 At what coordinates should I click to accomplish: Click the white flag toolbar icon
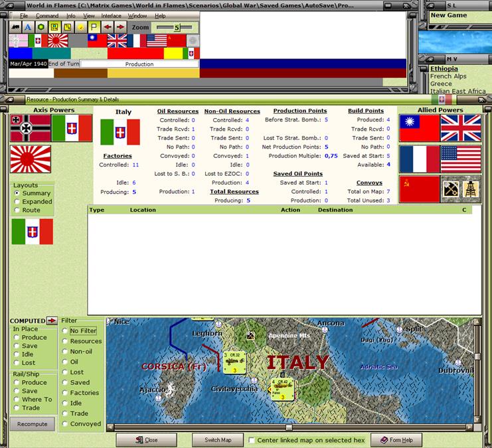94,27
